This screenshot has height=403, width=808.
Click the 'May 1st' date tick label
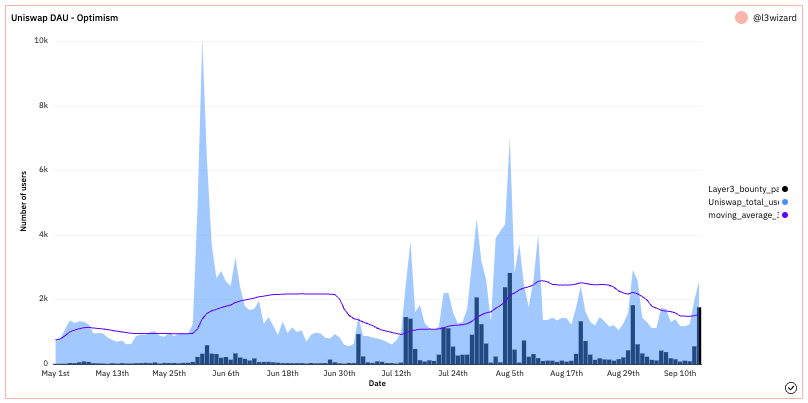pyautogui.click(x=56, y=373)
